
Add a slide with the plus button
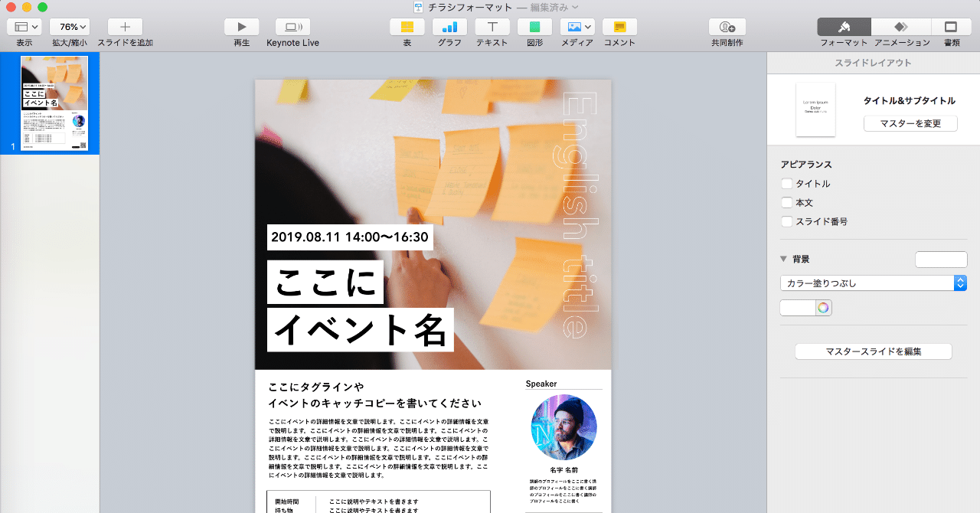coord(125,27)
